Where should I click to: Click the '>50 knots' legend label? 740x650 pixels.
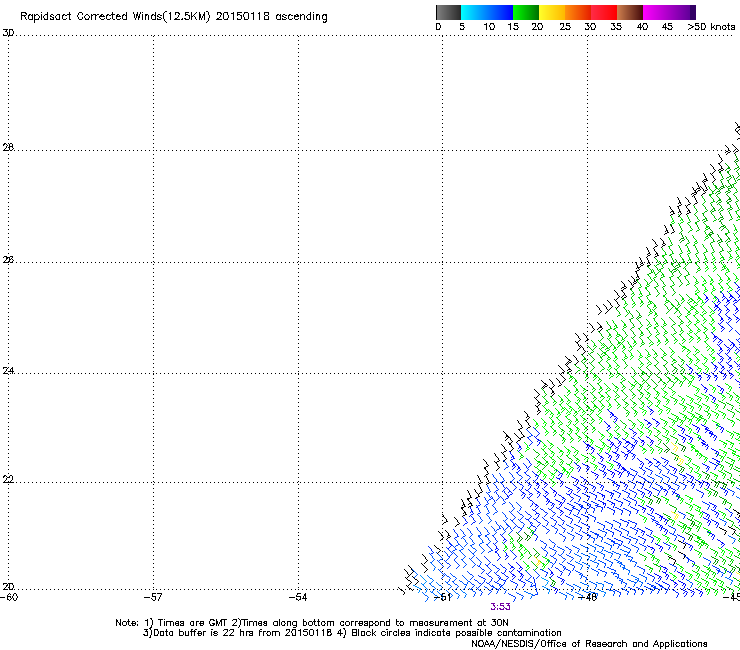(x=711, y=27)
